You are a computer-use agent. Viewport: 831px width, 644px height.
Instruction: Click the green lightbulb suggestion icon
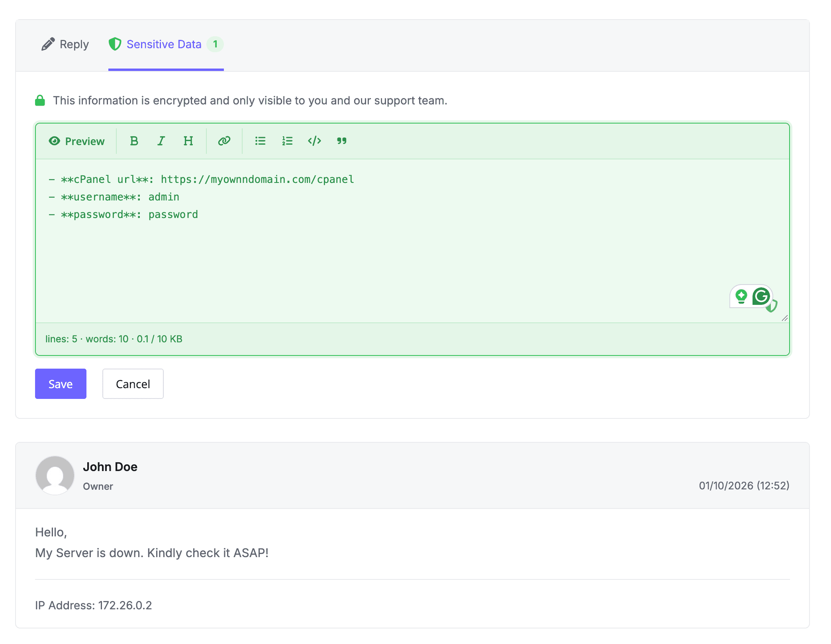(x=741, y=296)
